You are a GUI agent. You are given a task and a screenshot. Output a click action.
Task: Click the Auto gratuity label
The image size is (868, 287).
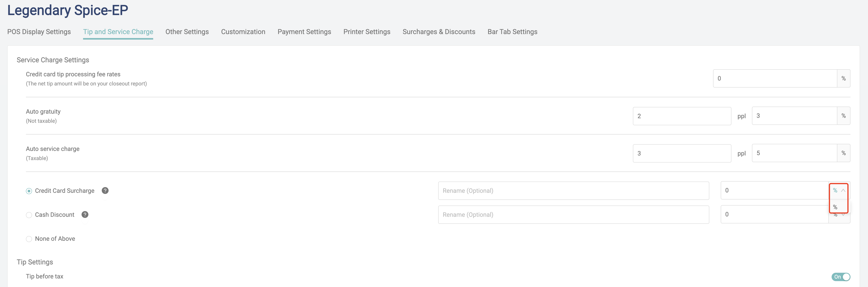[43, 111]
